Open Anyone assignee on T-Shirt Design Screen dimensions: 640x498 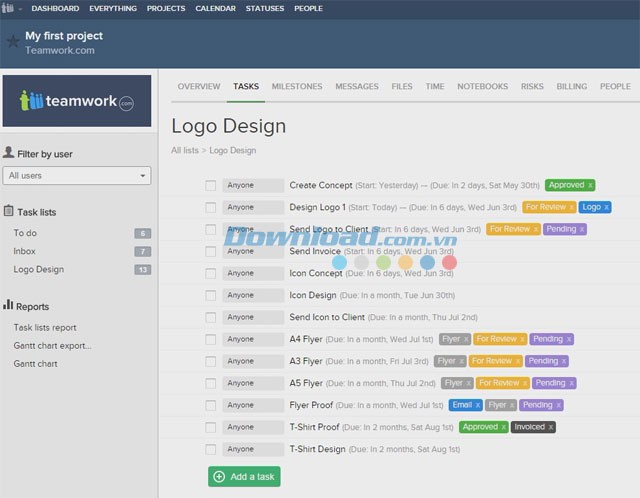point(253,449)
